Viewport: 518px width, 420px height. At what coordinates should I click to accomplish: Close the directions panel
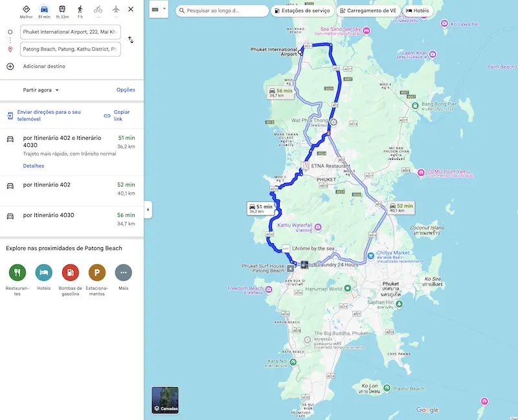[x=131, y=9]
